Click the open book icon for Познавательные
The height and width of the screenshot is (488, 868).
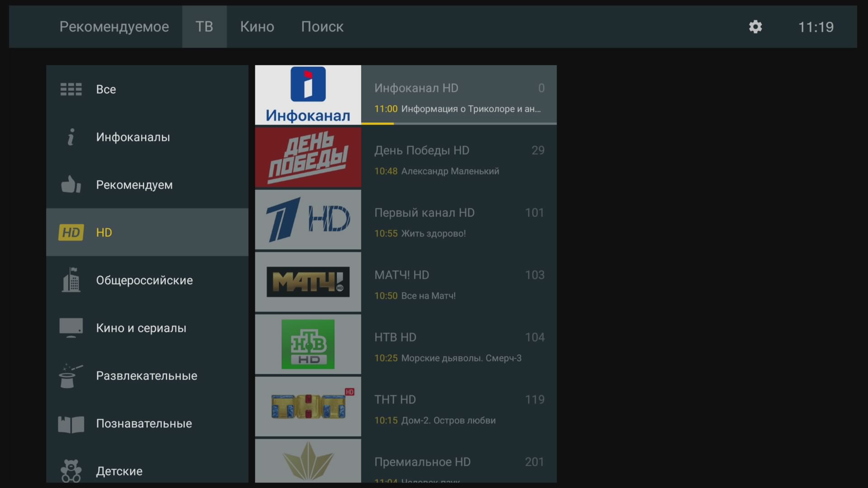tap(71, 424)
